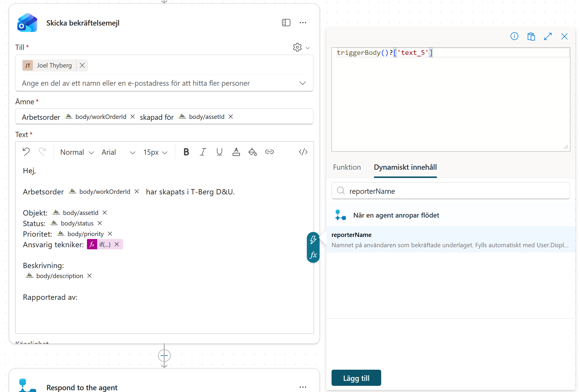The height and width of the screenshot is (392, 580).
Task: Remove body/workOrderId token from Ämne field
Action: tap(132, 117)
